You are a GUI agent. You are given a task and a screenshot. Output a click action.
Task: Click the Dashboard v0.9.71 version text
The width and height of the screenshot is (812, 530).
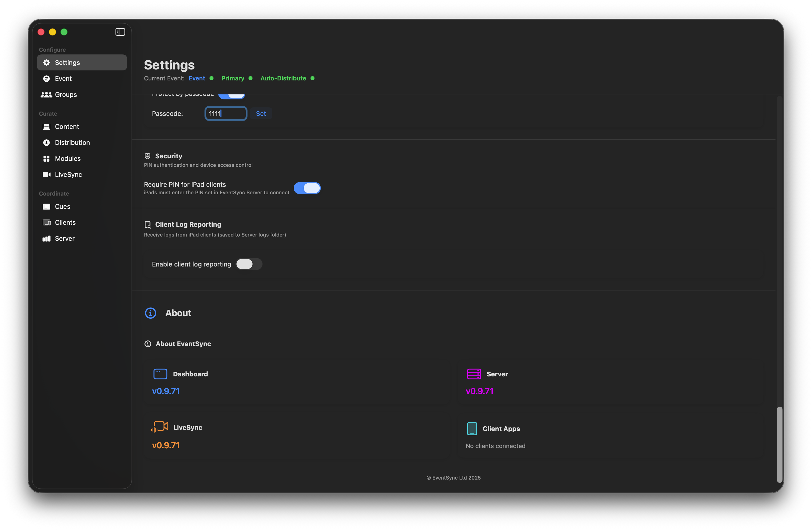point(166,391)
